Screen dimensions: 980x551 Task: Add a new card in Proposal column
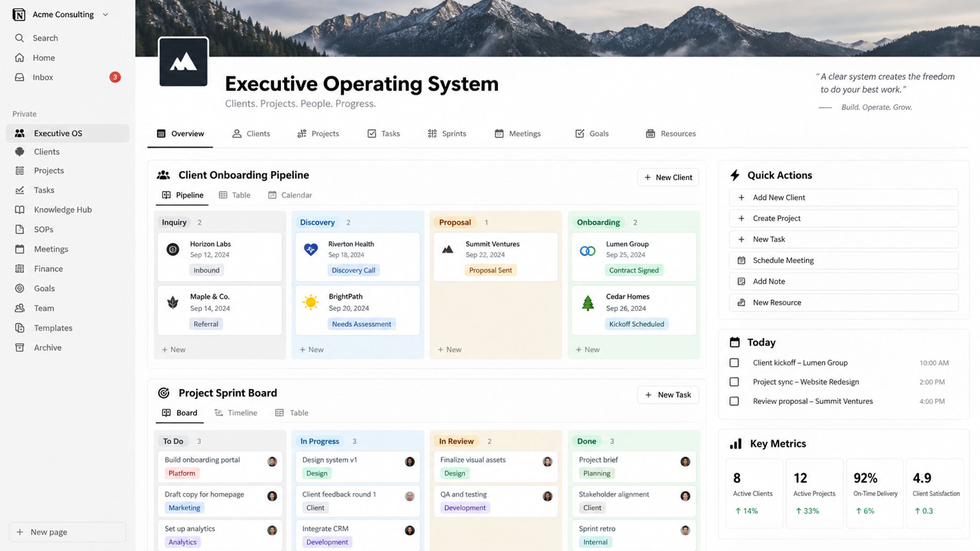tap(449, 350)
